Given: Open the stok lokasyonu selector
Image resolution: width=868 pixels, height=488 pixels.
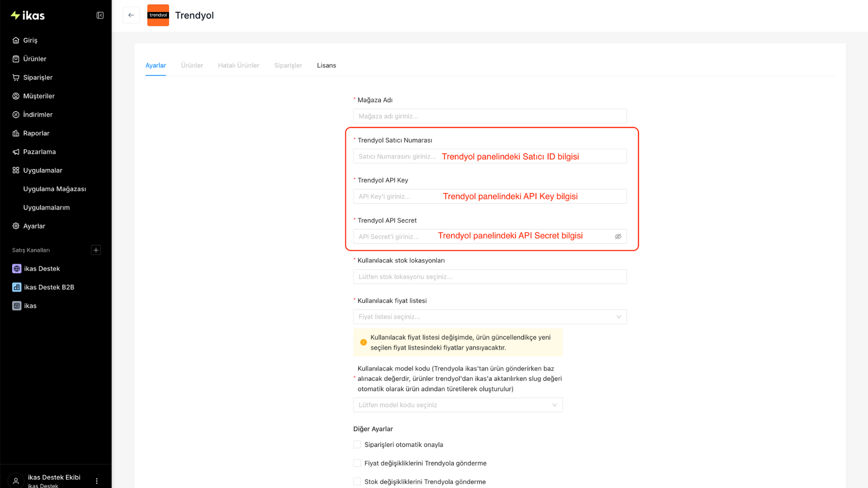Looking at the screenshot, I should pos(490,277).
